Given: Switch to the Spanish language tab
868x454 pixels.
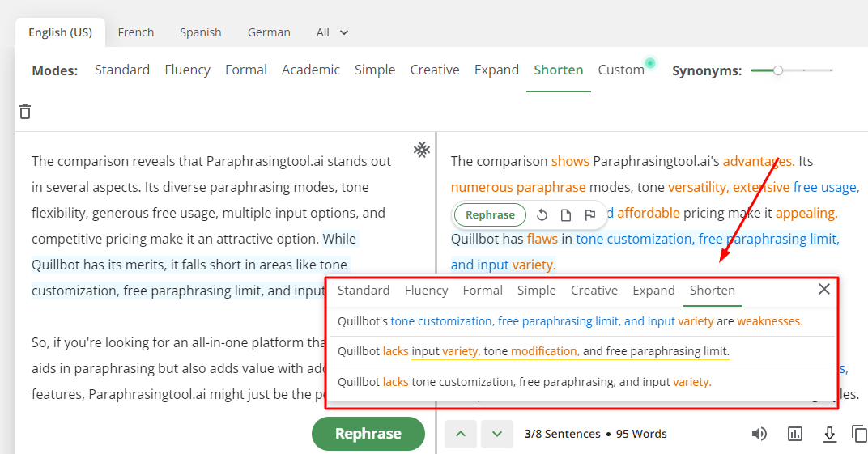Looking at the screenshot, I should 200,32.
